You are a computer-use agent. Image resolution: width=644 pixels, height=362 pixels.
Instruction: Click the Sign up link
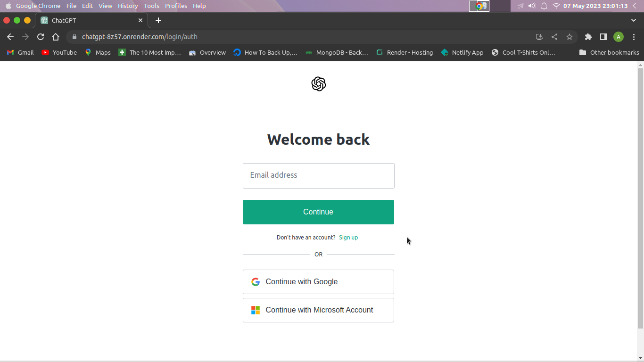(x=348, y=238)
